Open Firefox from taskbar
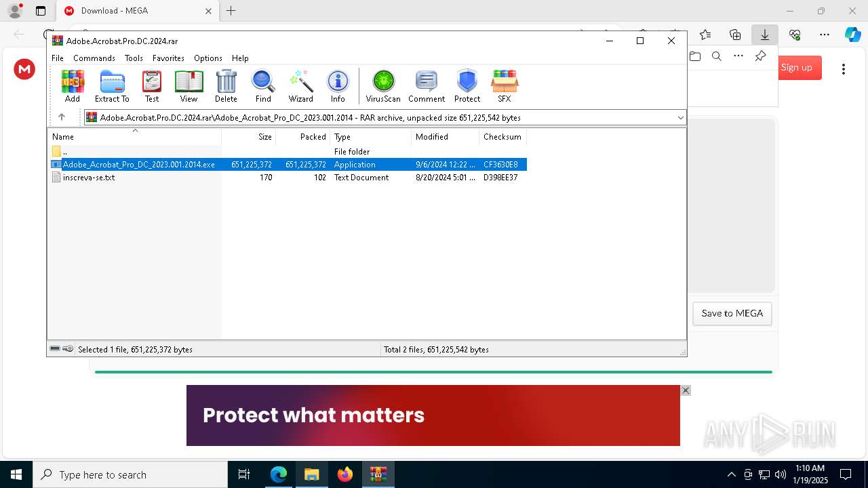 345,474
